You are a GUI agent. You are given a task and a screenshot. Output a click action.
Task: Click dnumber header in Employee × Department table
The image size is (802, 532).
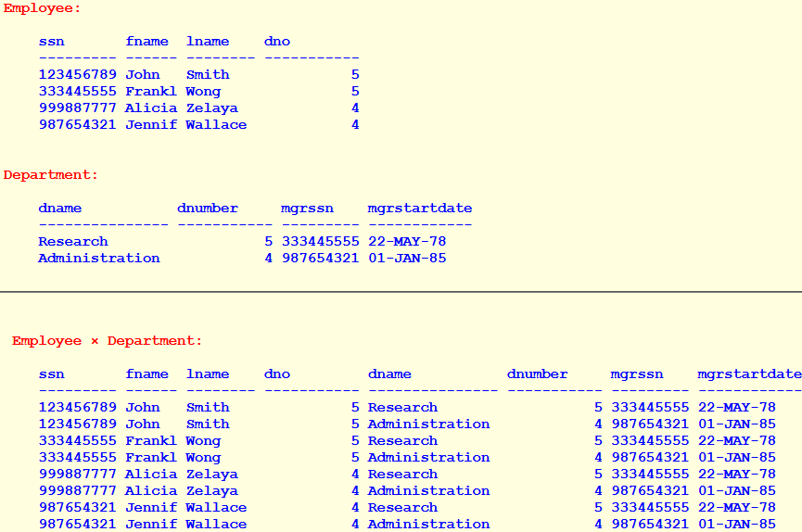tap(537, 374)
